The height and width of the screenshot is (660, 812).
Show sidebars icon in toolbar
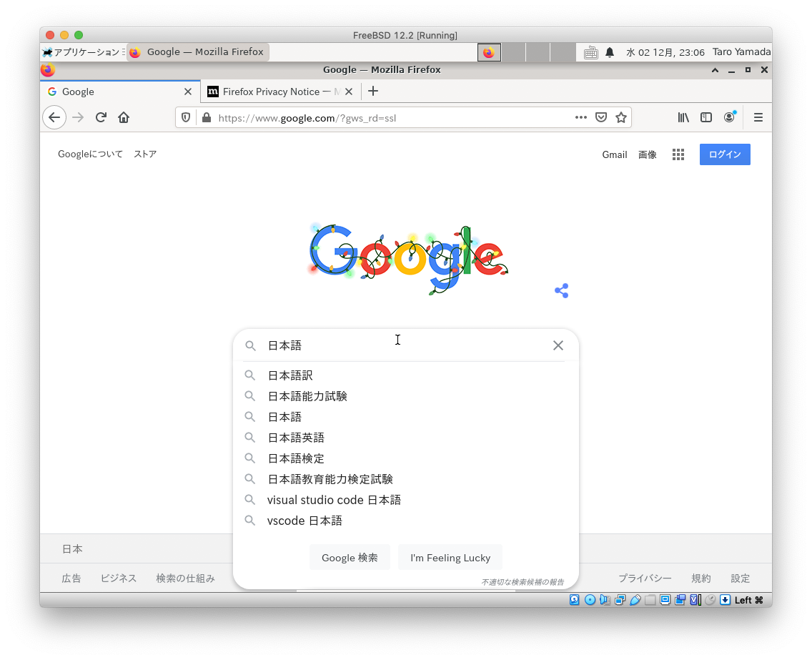706,117
